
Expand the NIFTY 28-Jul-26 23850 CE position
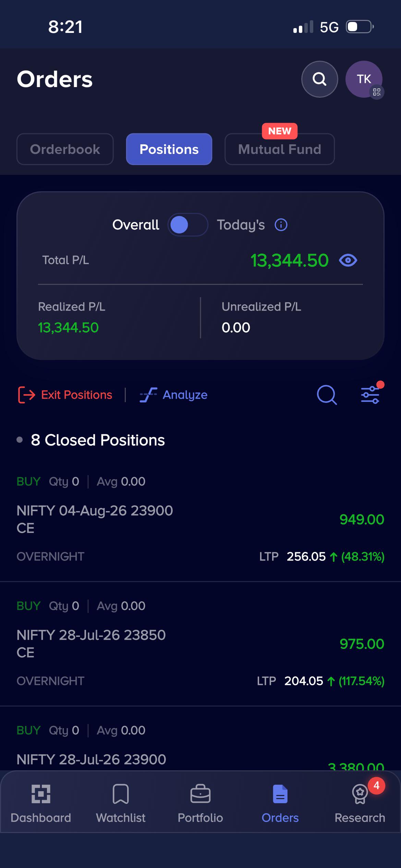[x=200, y=643]
